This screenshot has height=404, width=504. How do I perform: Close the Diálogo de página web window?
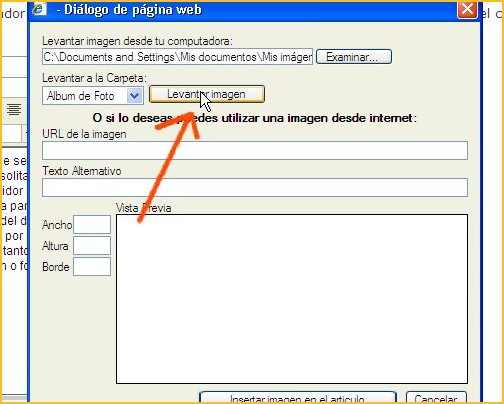[467, 9]
